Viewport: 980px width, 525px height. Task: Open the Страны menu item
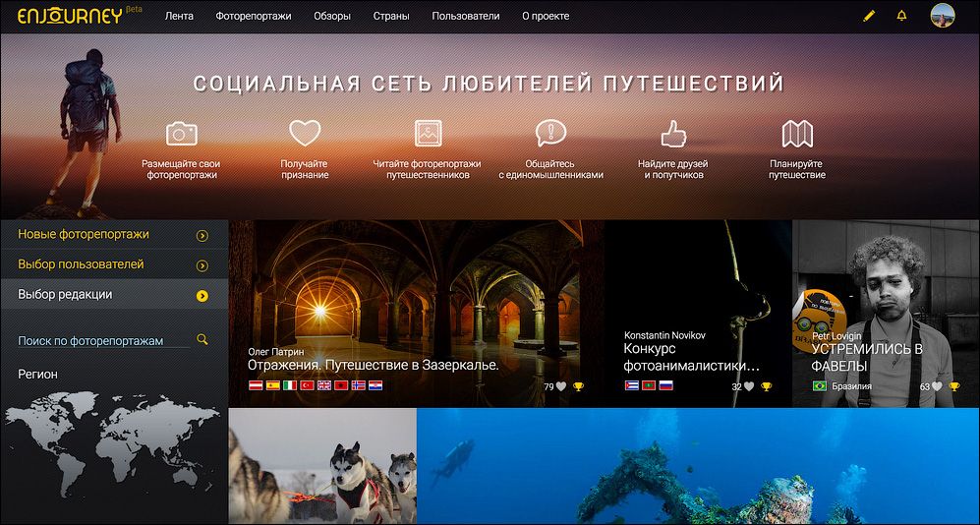point(391,17)
